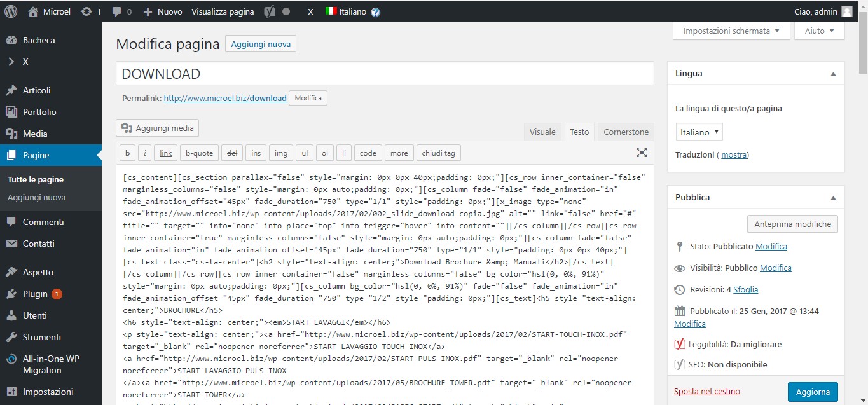This screenshot has width=868, height=405.
Task: Collapse the Pubblica panel
Action: 833,198
